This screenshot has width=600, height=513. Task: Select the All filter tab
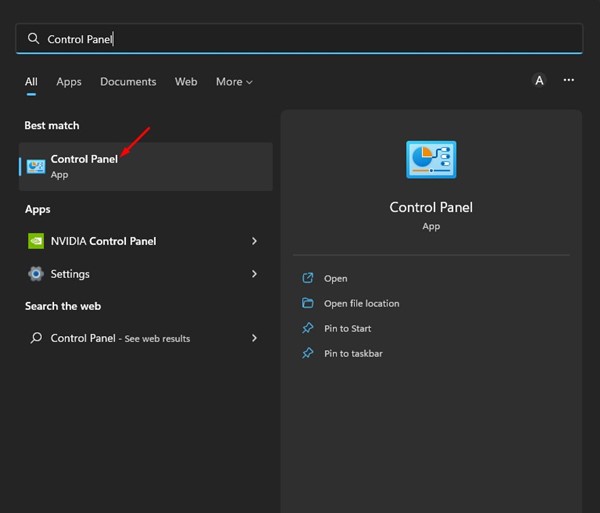tap(31, 82)
